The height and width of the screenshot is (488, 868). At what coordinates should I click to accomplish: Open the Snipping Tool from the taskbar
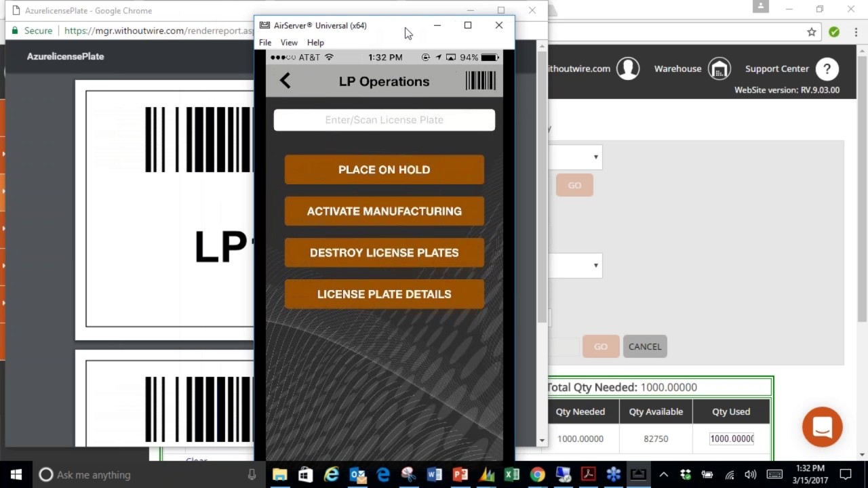point(408,474)
